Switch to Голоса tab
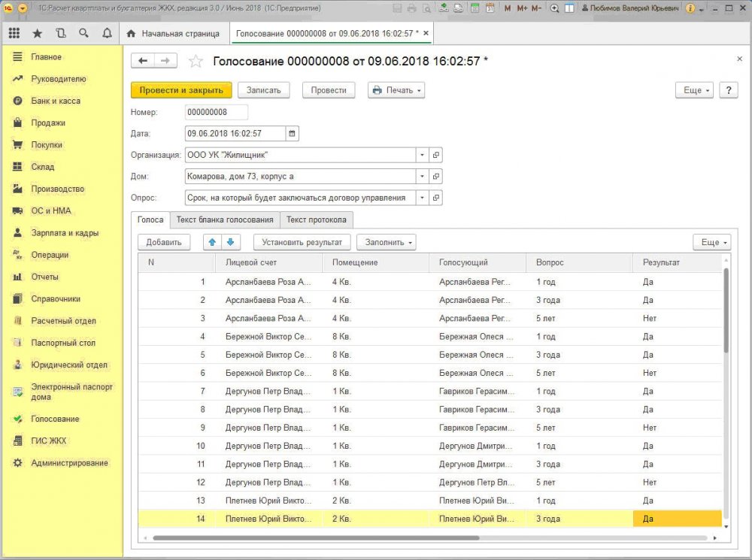The image size is (752, 560). coord(150,219)
